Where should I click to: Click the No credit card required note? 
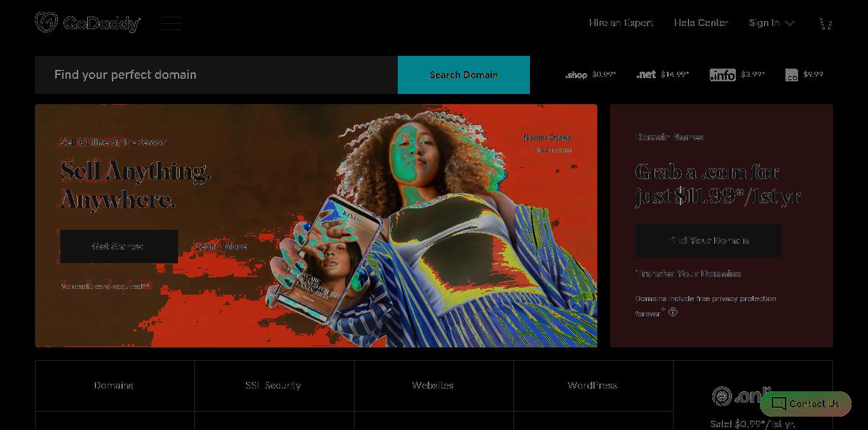tap(106, 286)
